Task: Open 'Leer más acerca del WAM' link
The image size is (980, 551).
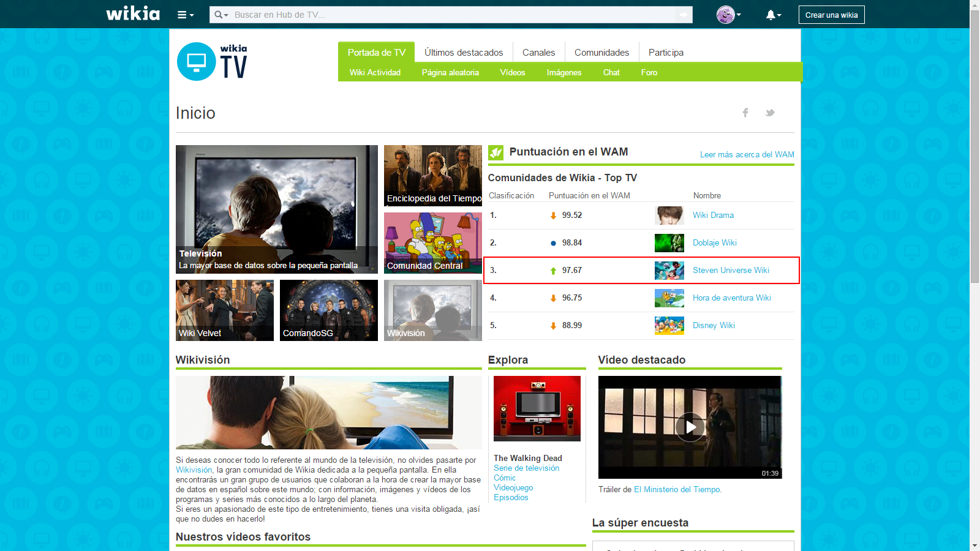Action: pos(747,154)
